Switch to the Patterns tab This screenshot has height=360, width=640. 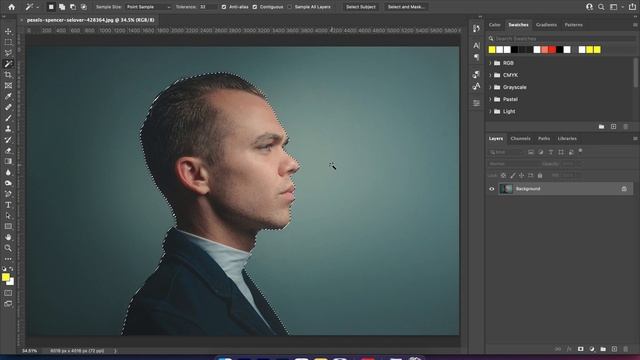tap(573, 25)
